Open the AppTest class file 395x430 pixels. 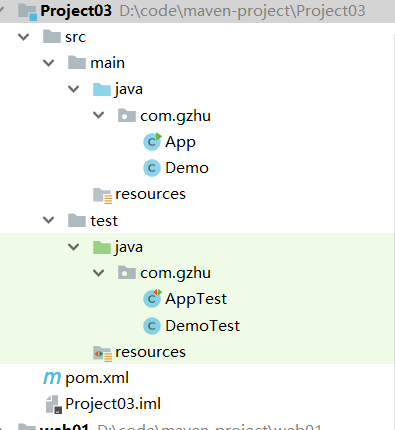196,299
